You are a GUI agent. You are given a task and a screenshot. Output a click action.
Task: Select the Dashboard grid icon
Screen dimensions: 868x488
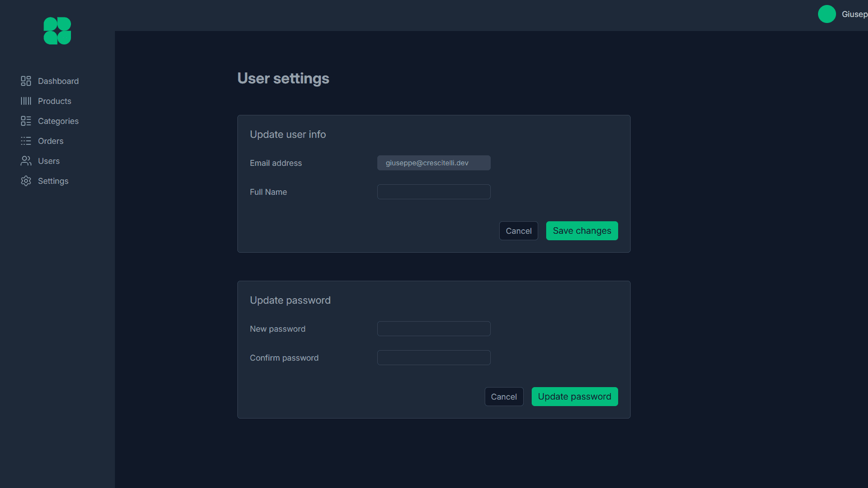click(26, 80)
